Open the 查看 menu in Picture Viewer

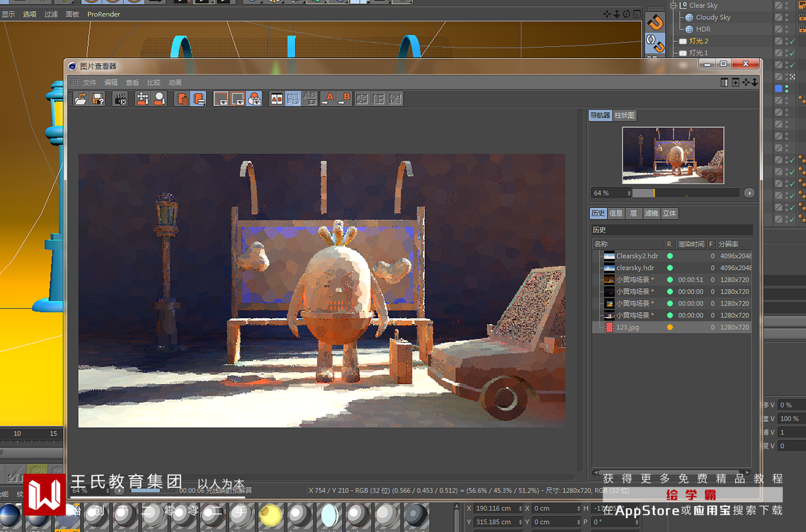click(132, 83)
